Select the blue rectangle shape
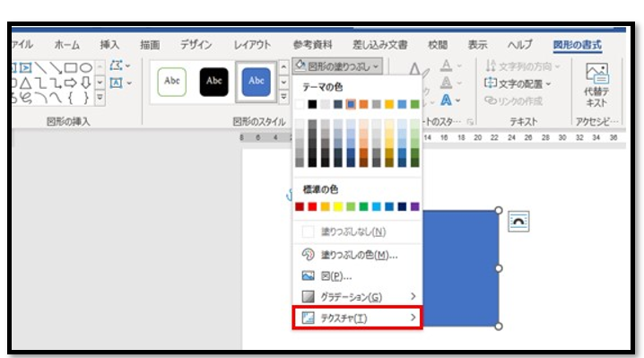This screenshot has width=644, height=358. (x=460, y=268)
